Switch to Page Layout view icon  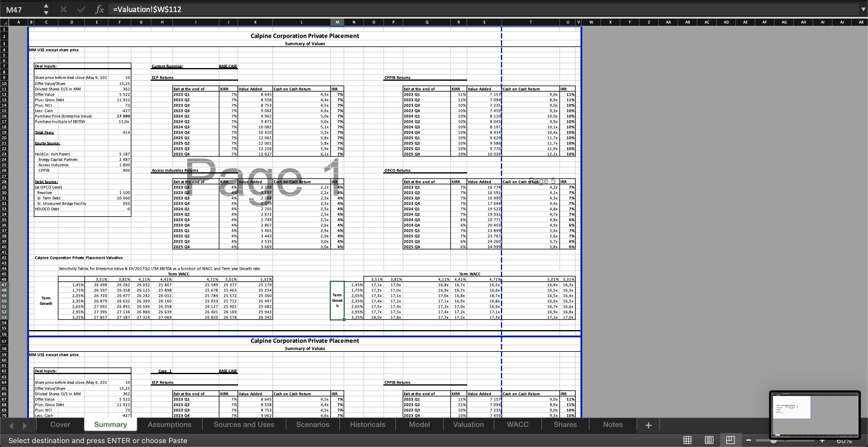click(x=709, y=440)
